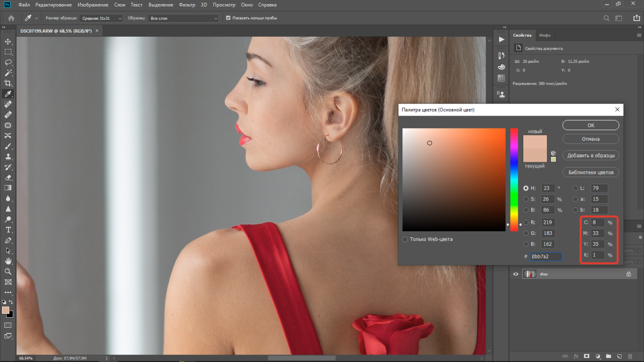Toggle Показать кольцо пробы checkbox

pos(228,18)
